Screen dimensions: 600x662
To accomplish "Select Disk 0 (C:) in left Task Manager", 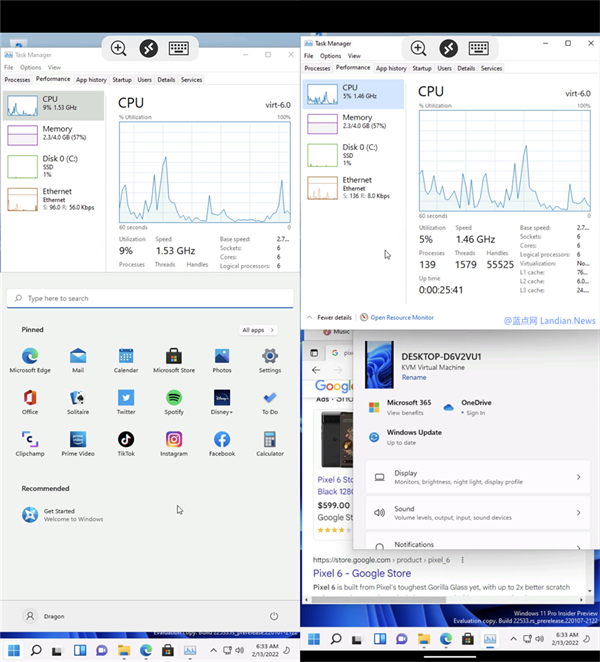I will tap(53, 166).
